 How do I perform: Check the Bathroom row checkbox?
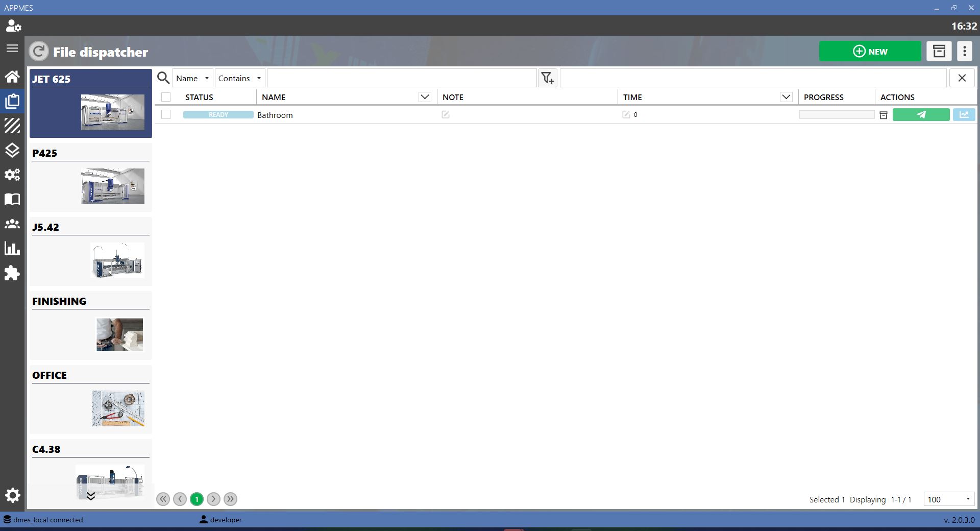pos(166,114)
